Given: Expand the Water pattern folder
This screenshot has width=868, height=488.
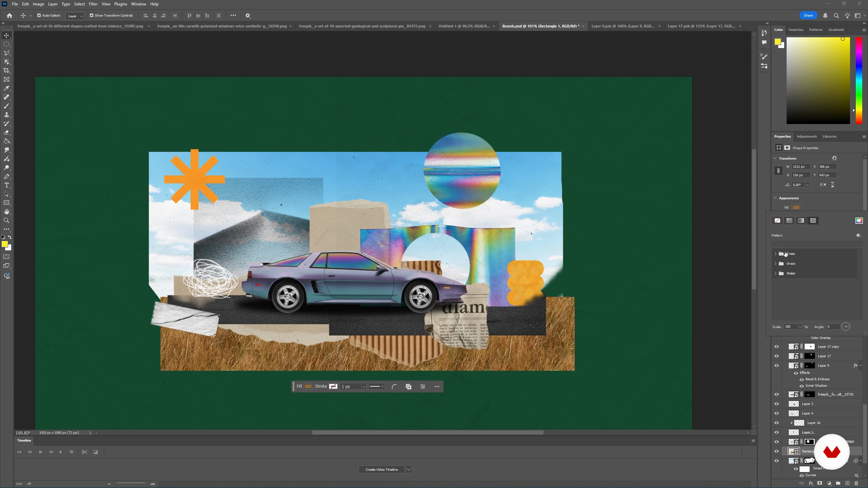Looking at the screenshot, I should 776,273.
